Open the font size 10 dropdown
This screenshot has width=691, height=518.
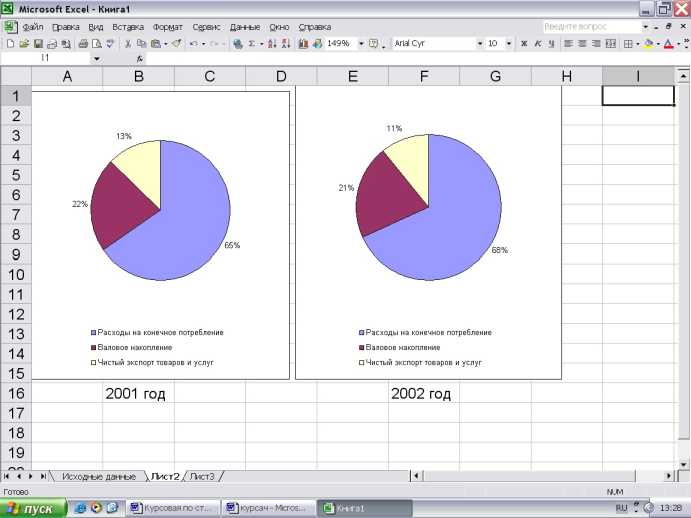tap(509, 44)
